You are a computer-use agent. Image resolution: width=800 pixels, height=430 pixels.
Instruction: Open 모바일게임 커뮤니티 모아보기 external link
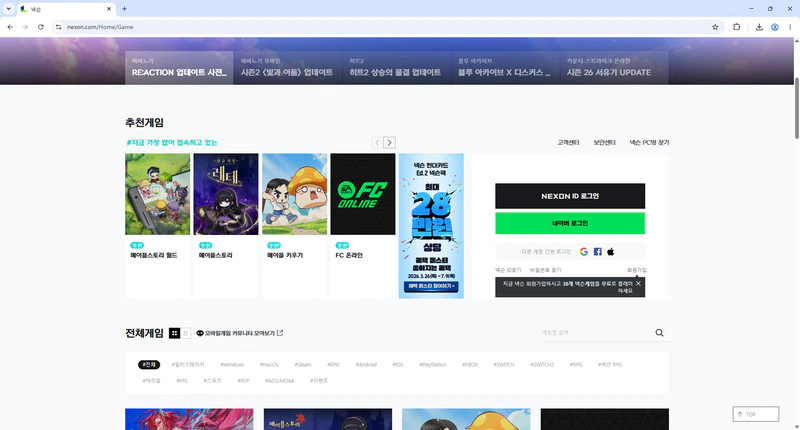pyautogui.click(x=240, y=333)
